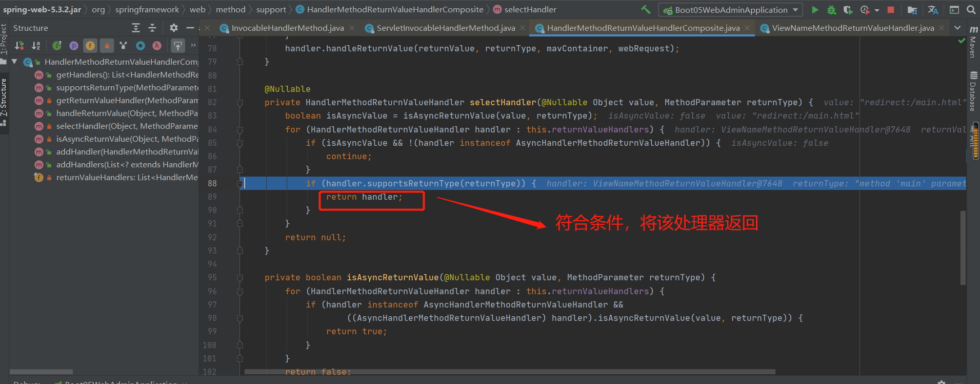Toggle show inherited members
The height and width of the screenshot is (384, 980).
coord(57,46)
